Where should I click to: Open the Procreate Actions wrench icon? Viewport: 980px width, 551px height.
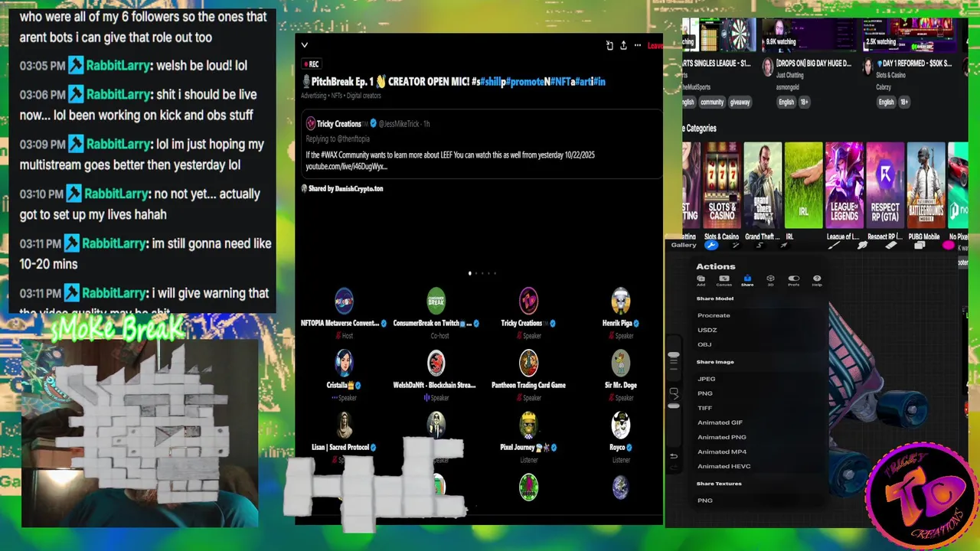[711, 245]
